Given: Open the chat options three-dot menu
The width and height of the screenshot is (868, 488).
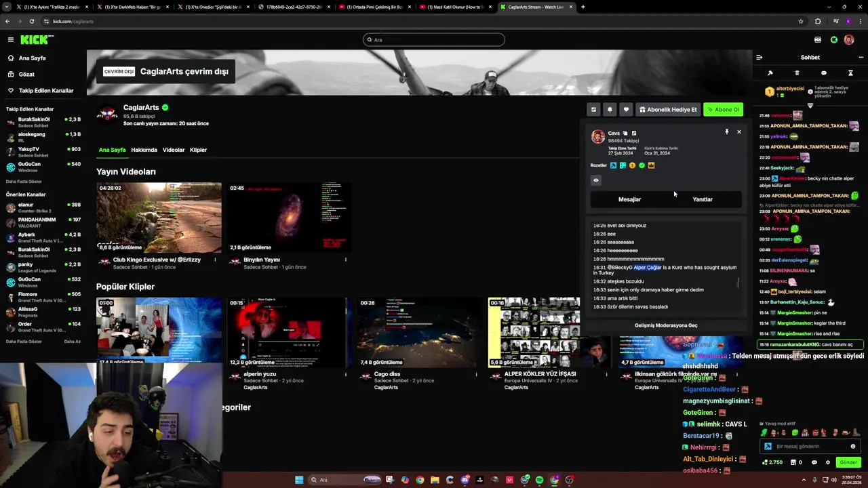Looking at the screenshot, I should coord(861,58).
